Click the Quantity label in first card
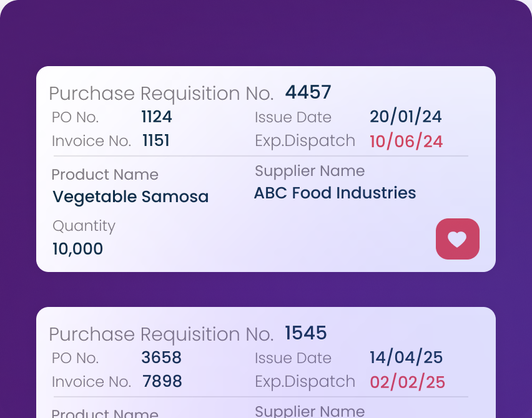This screenshot has height=418, width=532. [x=84, y=226]
